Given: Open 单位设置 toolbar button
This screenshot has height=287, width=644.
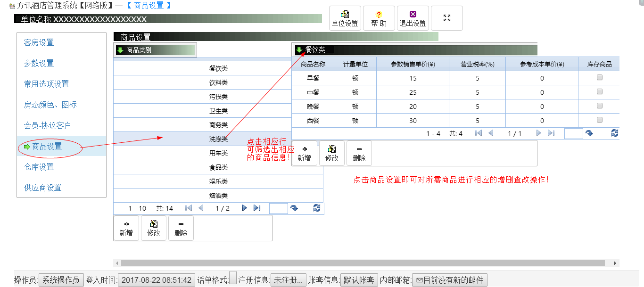Looking at the screenshot, I should tap(345, 18).
